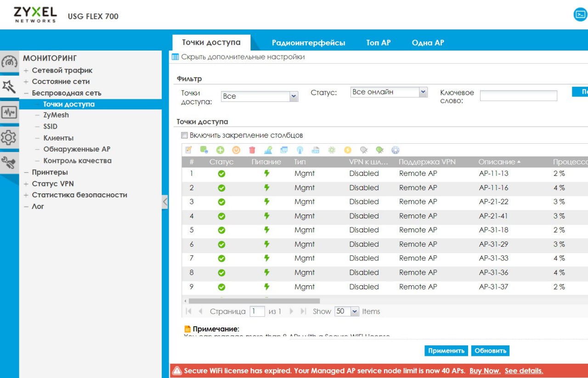Click the red trash delete icon
This screenshot has height=378, width=588.
click(252, 150)
